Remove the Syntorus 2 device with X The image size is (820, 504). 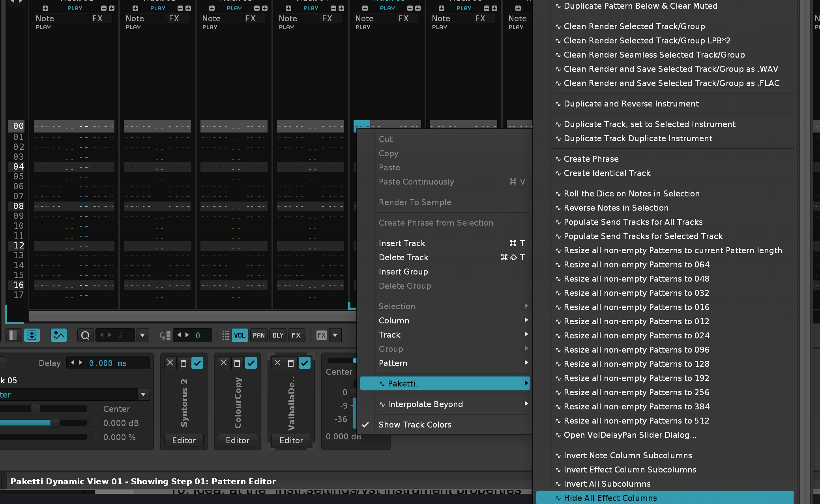(170, 363)
